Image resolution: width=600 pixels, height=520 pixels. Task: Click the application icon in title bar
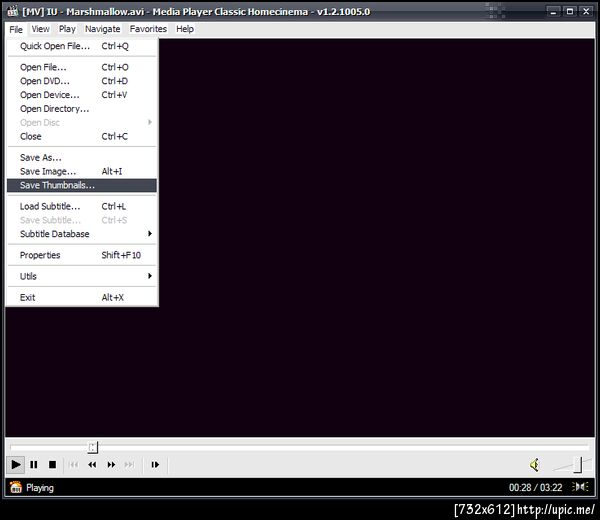point(13,11)
